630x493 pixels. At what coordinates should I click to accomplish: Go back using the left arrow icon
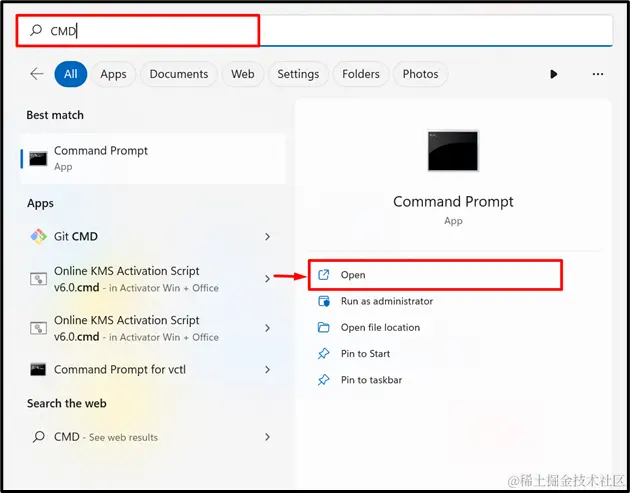pos(37,74)
